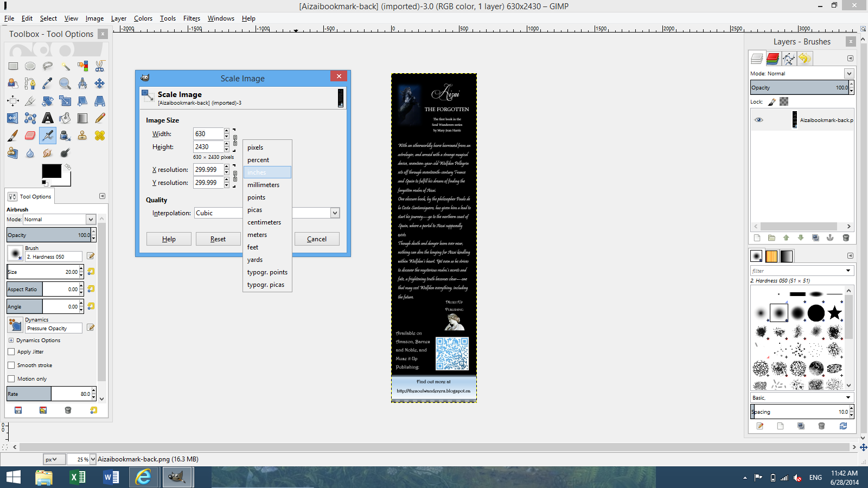868x488 pixels.
Task: Choose the star-shaped brush thumbnail
Action: pos(834,313)
